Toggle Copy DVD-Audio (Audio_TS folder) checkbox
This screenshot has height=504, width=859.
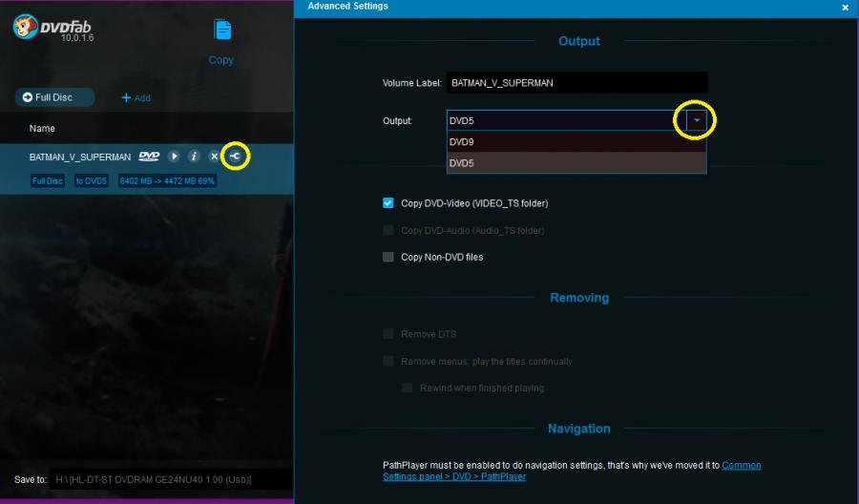click(388, 231)
